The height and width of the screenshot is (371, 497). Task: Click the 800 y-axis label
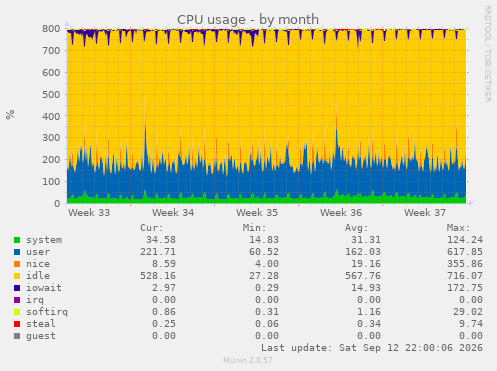51,29
